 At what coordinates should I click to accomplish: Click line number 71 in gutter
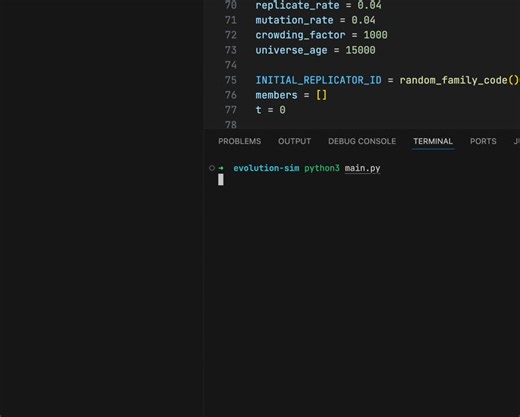pyautogui.click(x=231, y=20)
